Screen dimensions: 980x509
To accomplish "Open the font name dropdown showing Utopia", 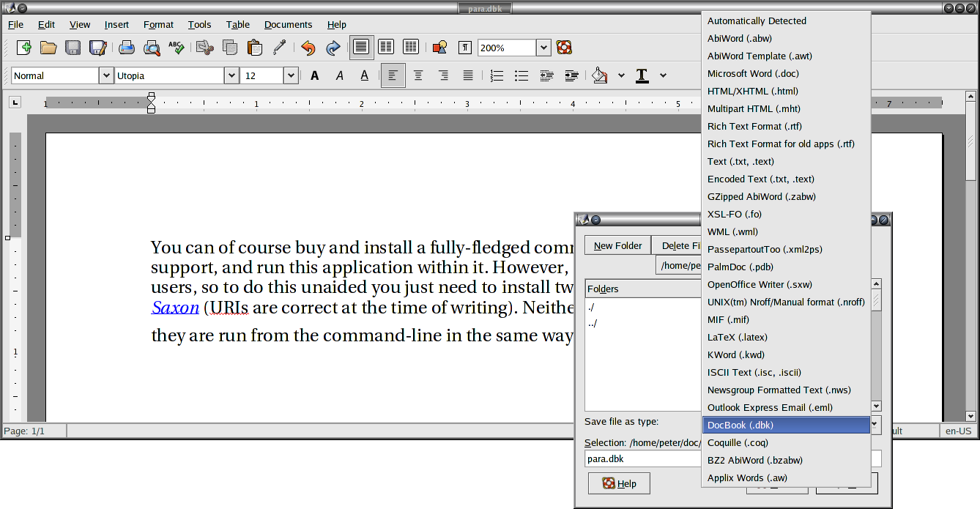I will [231, 75].
